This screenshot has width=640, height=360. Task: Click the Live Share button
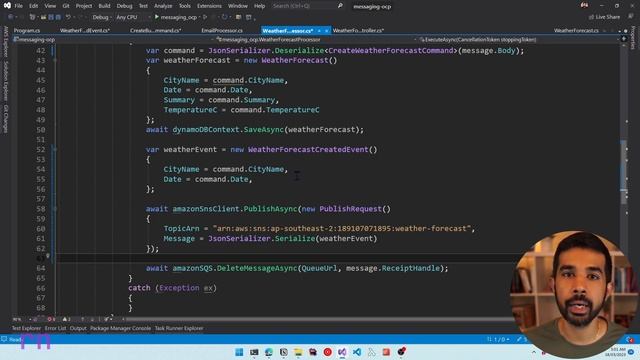(x=604, y=17)
